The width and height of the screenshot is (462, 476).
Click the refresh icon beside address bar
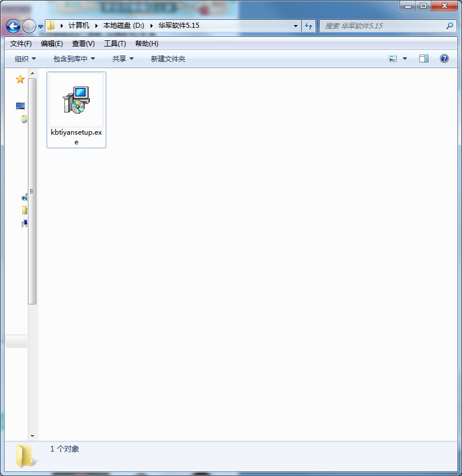[x=309, y=26]
